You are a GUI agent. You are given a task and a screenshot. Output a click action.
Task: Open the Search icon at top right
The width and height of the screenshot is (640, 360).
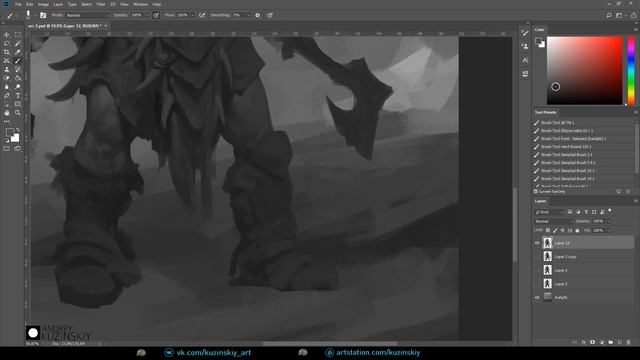[609, 15]
